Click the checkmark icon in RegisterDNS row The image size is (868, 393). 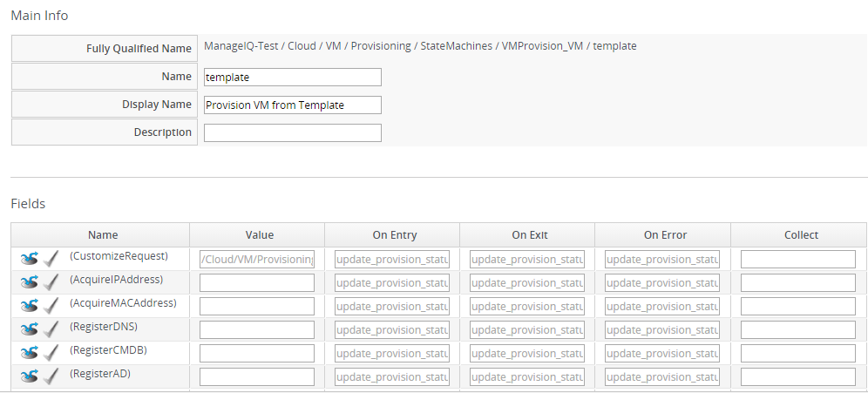pyautogui.click(x=51, y=329)
